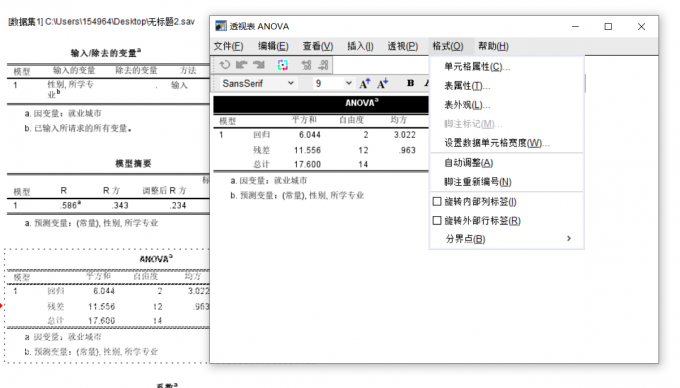Click the grayed redo arrow icon
The height and width of the screenshot is (388, 680).
[259, 65]
